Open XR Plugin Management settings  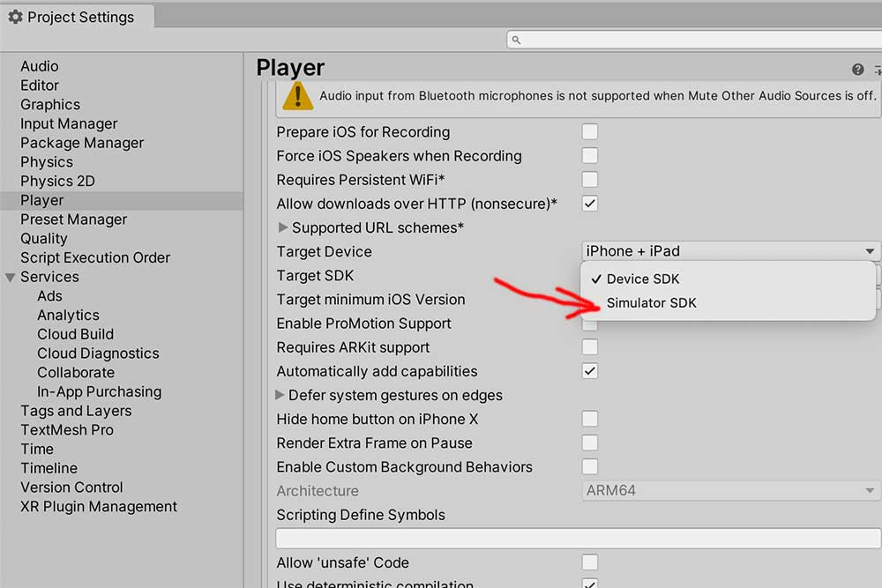[99, 507]
